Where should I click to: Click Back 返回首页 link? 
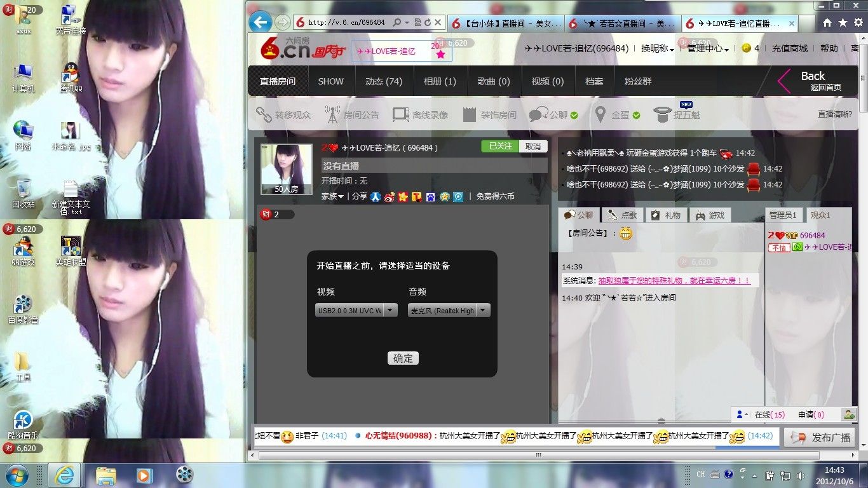tap(810, 81)
